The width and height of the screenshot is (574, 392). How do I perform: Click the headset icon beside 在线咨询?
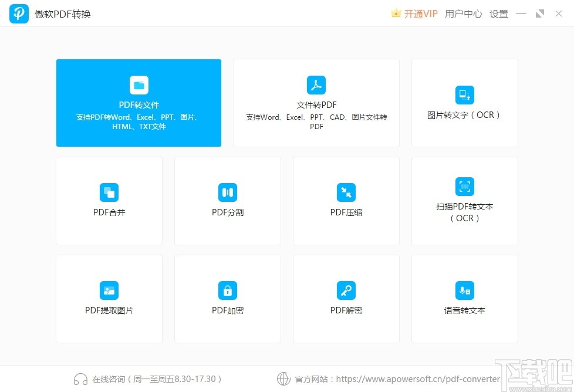(x=80, y=379)
